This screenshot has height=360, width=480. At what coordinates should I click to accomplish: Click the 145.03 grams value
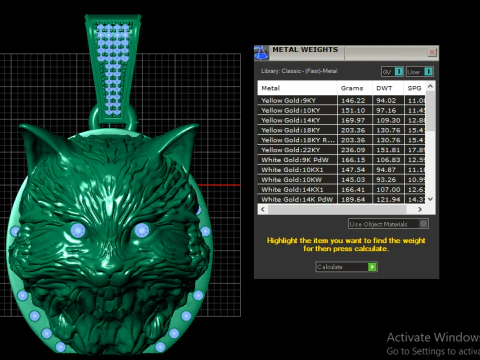point(353,180)
